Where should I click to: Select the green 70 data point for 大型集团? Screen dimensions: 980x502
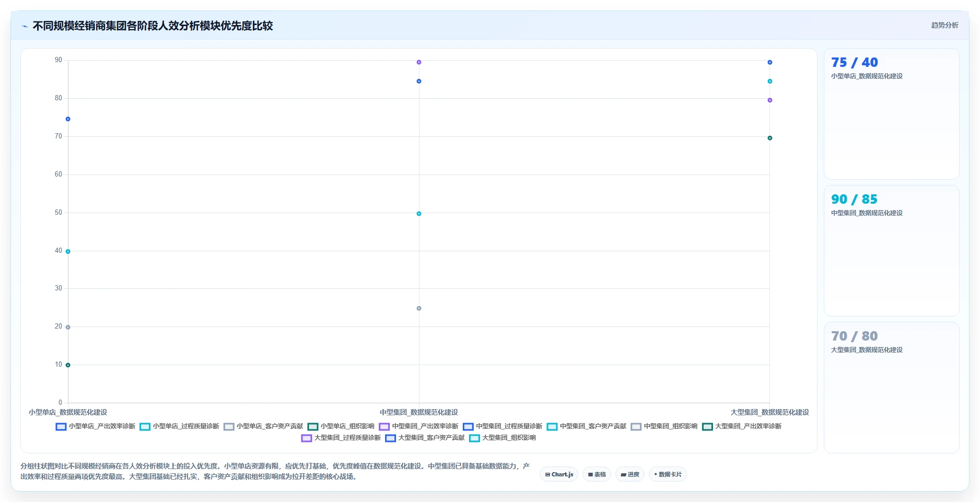(769, 138)
